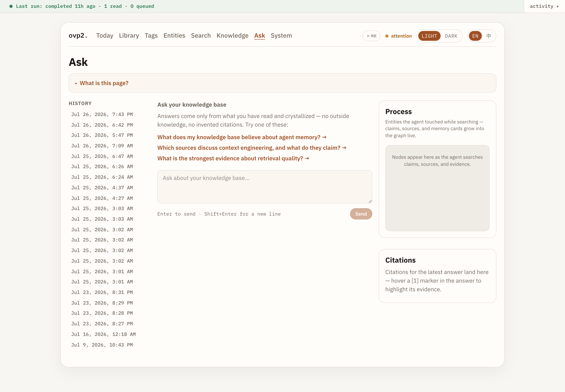Switch theme to DARK
This screenshot has width=565, height=392.
[451, 36]
